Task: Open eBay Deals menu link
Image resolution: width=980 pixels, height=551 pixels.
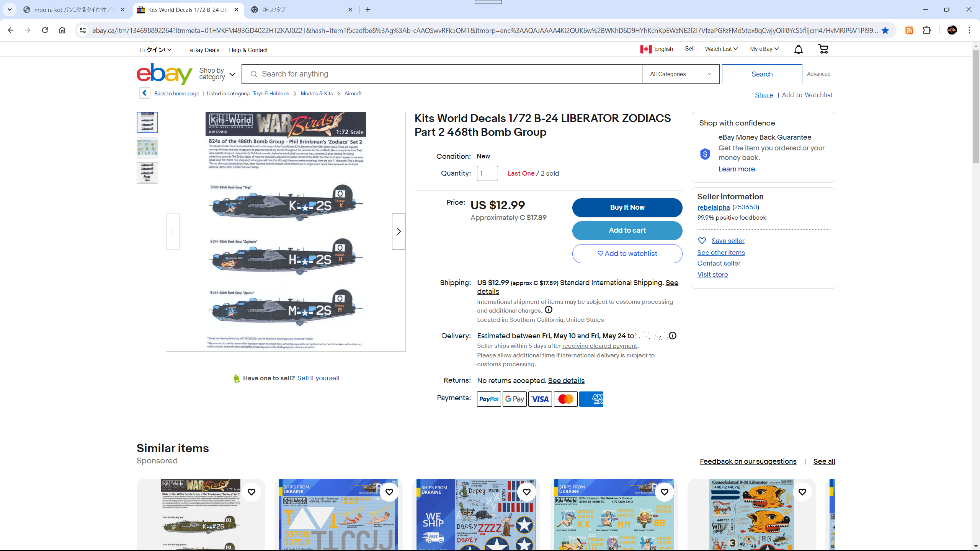Action: (x=204, y=50)
